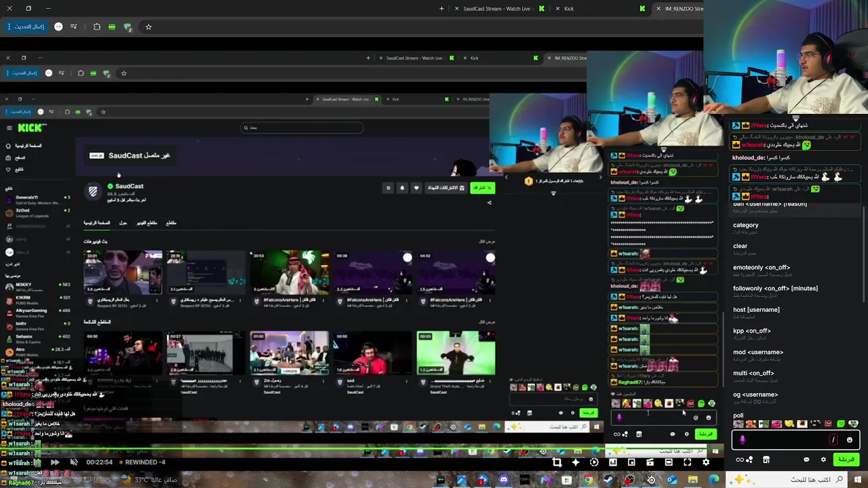868x488 pixels.
Task: Open the shop icon in right chat footer
Action: pyautogui.click(x=766, y=460)
